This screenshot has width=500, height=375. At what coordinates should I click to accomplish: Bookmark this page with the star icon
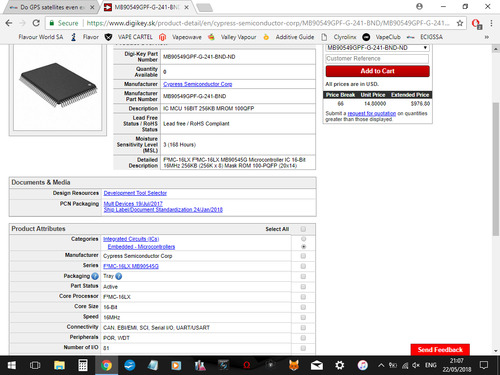pos(460,23)
